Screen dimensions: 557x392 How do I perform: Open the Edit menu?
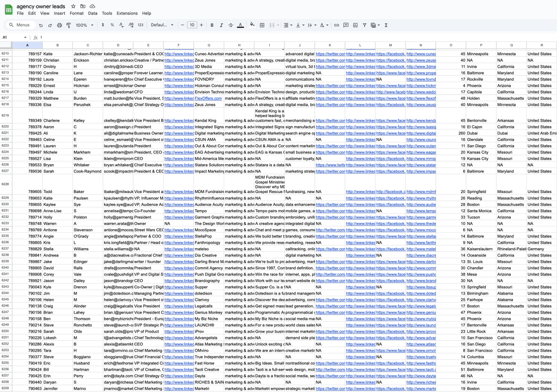point(32,13)
